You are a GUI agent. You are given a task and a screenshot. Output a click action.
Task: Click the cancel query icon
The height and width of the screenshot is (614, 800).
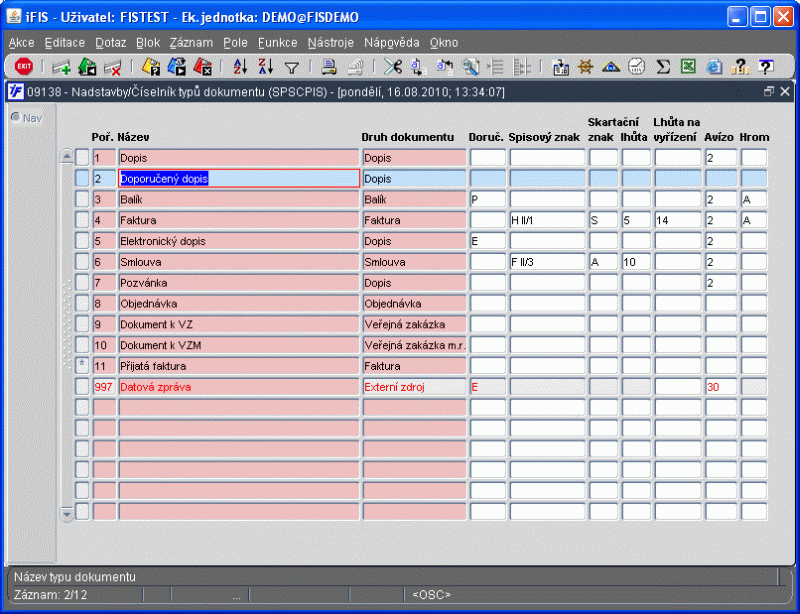click(x=203, y=67)
